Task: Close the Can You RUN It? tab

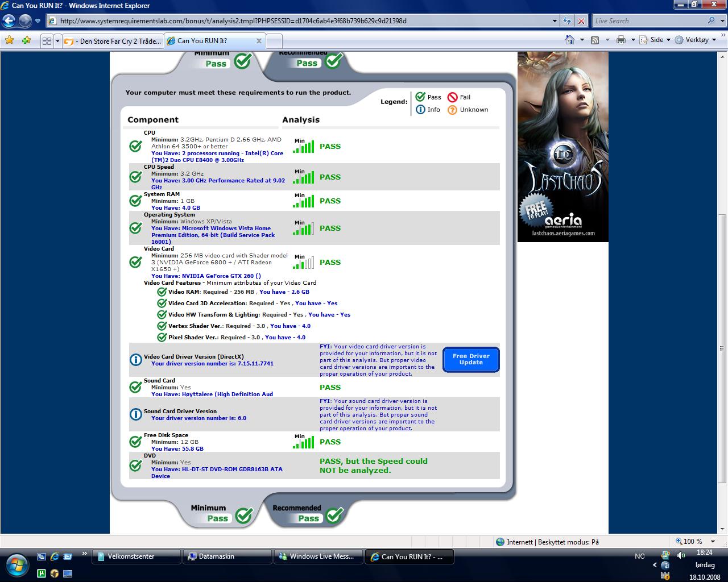Action: tap(259, 41)
